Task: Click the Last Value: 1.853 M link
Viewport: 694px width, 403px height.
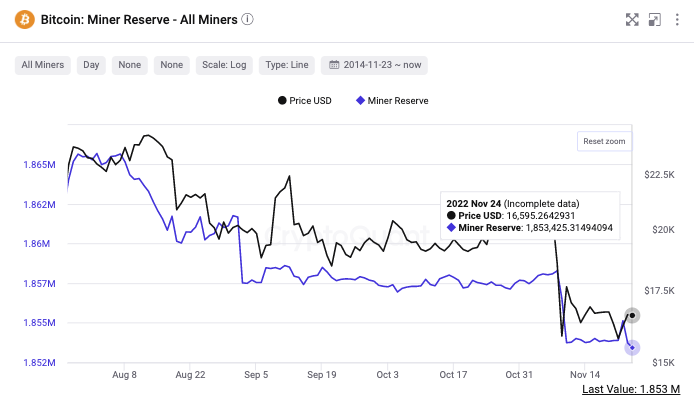Action: (630, 389)
